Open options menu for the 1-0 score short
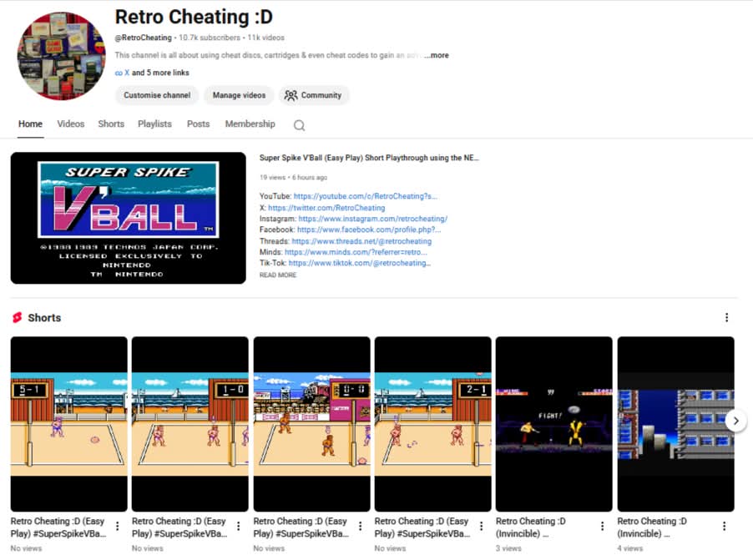Image resolution: width=753 pixels, height=560 pixels. 238,526
